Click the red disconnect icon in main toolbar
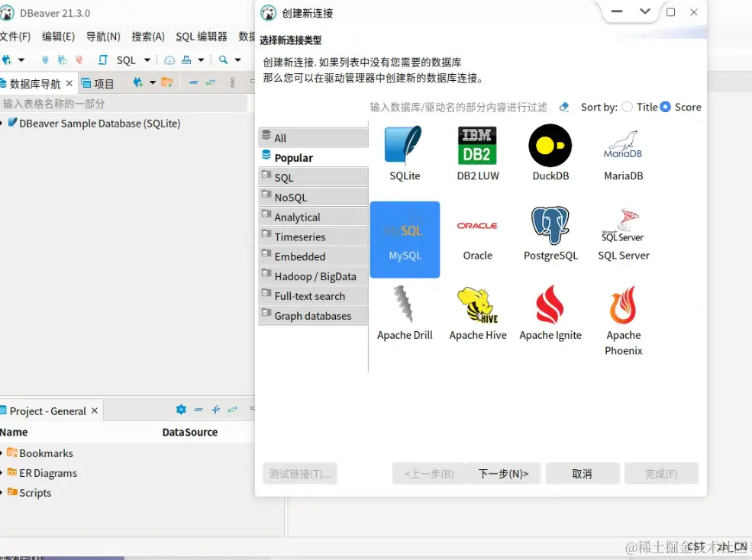The width and height of the screenshot is (752, 560). (x=79, y=60)
